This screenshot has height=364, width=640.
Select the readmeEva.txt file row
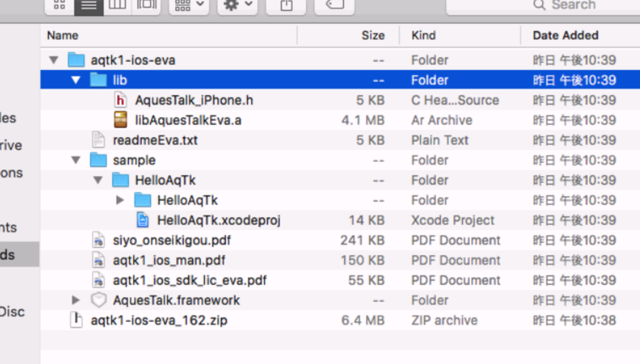click(x=155, y=140)
